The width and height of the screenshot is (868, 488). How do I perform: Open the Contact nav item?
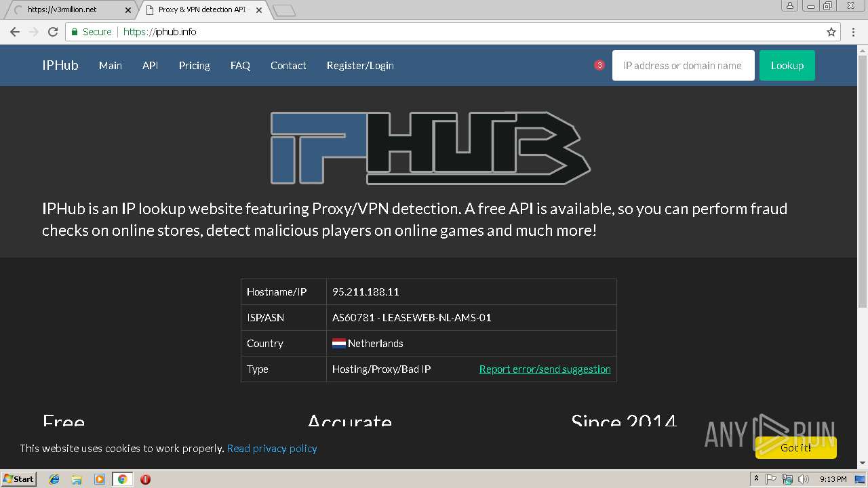point(288,66)
